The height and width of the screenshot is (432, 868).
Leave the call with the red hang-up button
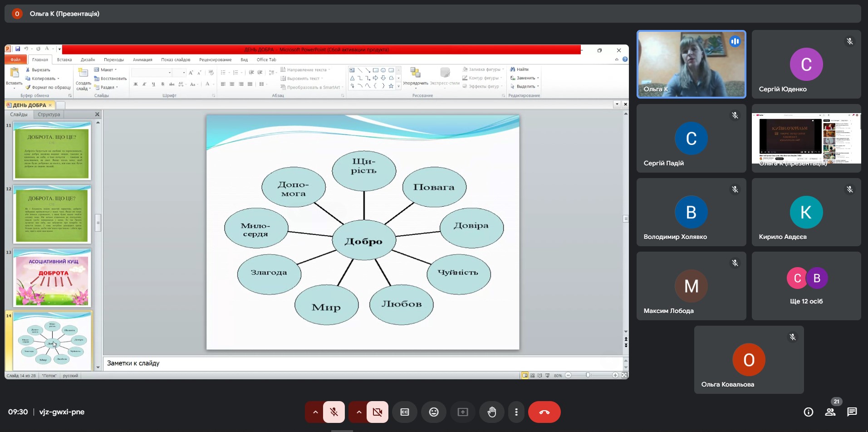pyautogui.click(x=544, y=412)
